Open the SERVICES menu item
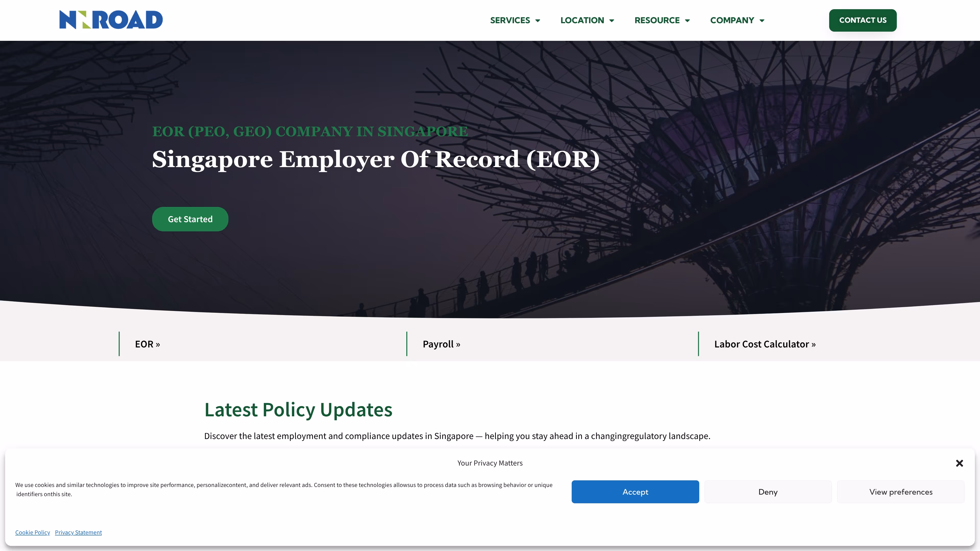 coord(510,20)
